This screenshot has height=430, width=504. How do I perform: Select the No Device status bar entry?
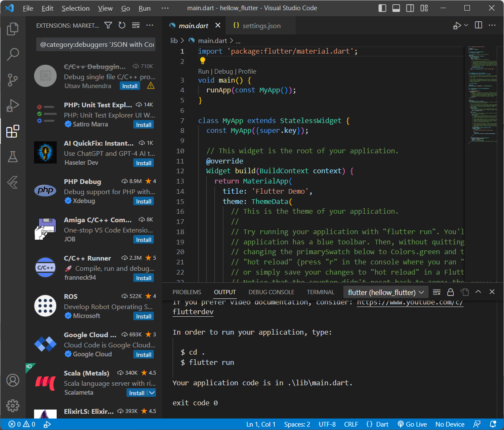tap(449, 424)
